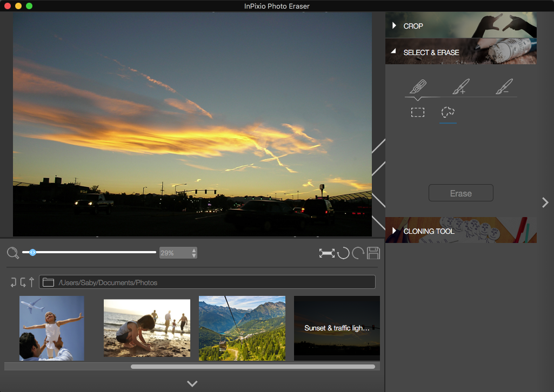Maximize the window with green button
This screenshot has width=554, height=392.
[x=29, y=6]
